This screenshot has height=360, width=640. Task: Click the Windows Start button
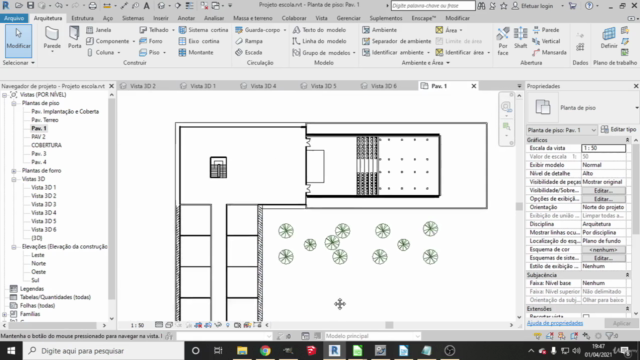(11, 351)
